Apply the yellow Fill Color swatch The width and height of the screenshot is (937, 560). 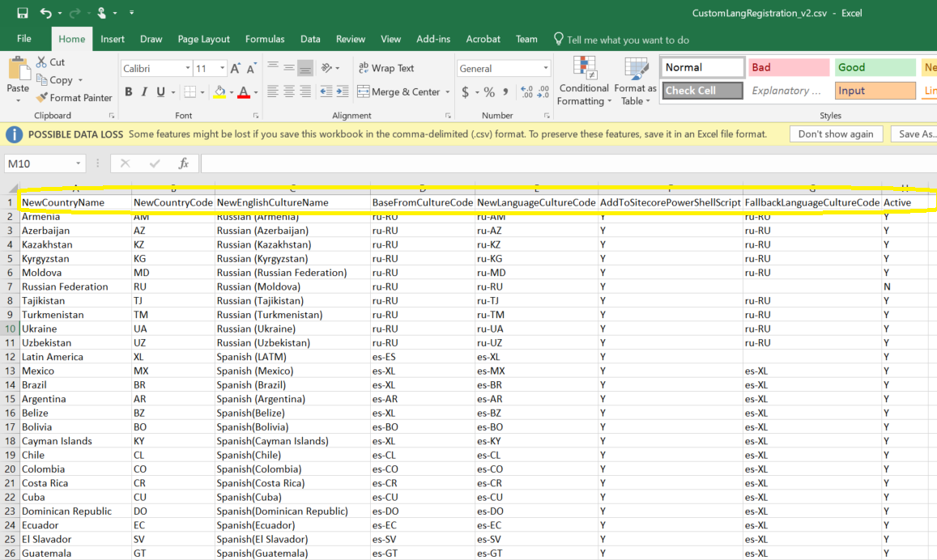219,92
